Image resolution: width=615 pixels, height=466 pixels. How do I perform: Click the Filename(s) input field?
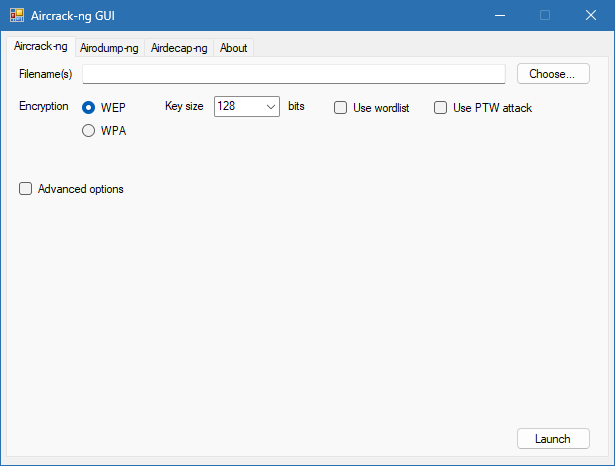(294, 74)
